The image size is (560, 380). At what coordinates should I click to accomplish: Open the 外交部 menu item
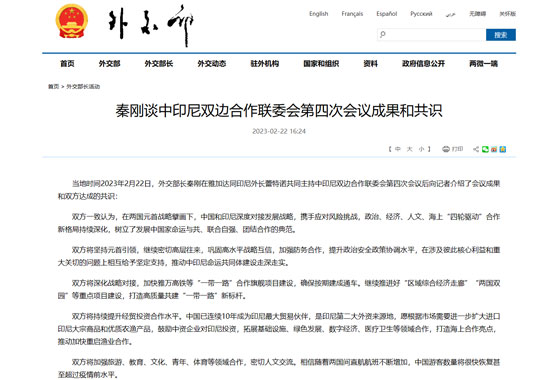[x=110, y=64]
